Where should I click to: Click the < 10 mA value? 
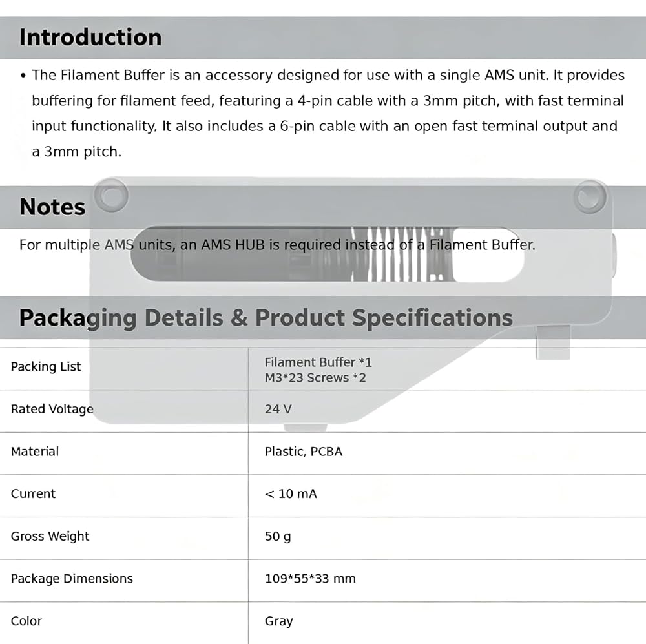291,494
